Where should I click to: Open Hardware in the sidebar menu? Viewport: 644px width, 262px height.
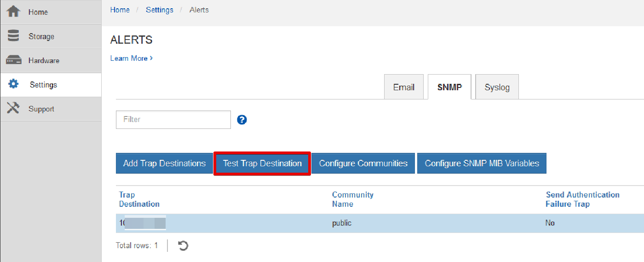pyautogui.click(x=51, y=60)
